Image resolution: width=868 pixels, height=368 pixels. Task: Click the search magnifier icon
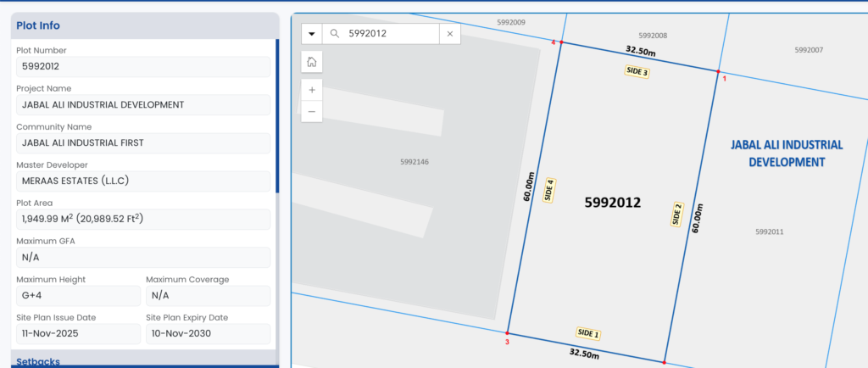335,34
